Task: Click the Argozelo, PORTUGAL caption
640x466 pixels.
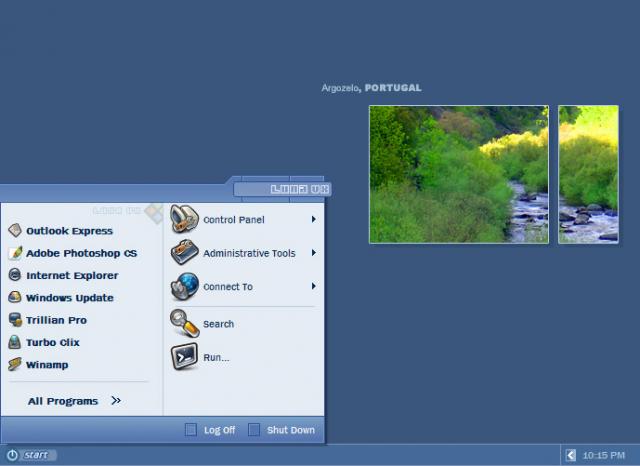Action: coord(371,88)
